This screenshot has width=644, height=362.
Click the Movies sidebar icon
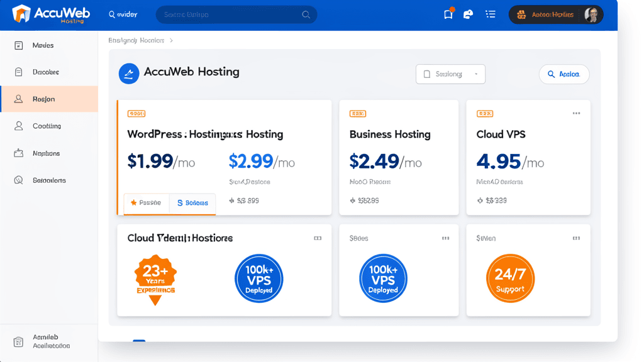(x=18, y=45)
